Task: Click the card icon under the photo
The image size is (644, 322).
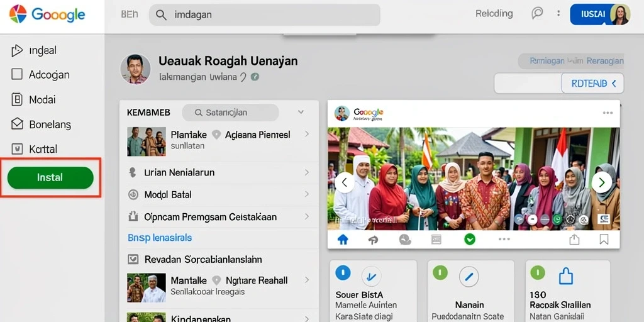Action: [436, 240]
